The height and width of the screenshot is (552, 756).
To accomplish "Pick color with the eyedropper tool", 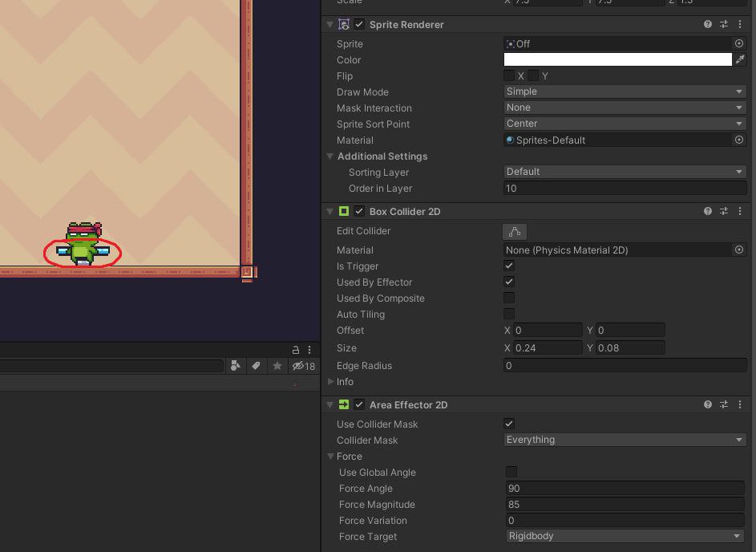I will point(740,59).
